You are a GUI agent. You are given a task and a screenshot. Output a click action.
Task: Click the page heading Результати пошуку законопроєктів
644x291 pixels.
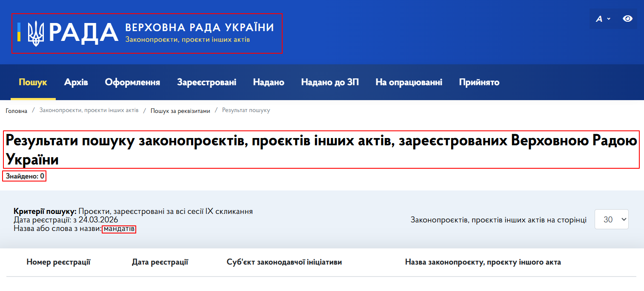point(321,150)
